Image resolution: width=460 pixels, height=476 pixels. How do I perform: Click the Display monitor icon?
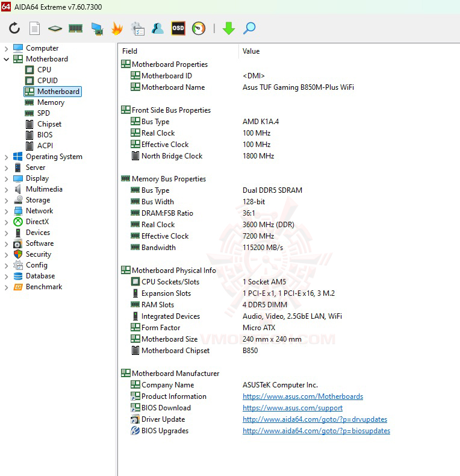click(18, 178)
